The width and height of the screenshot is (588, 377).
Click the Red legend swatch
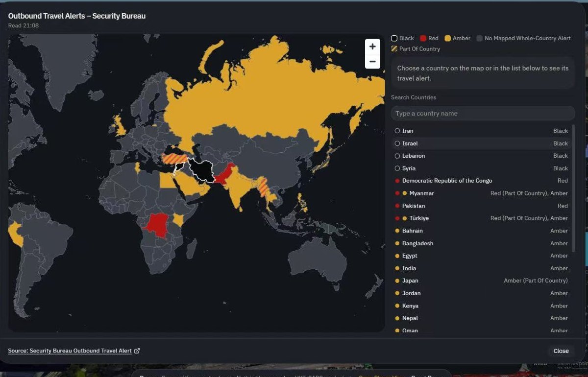[x=423, y=38]
